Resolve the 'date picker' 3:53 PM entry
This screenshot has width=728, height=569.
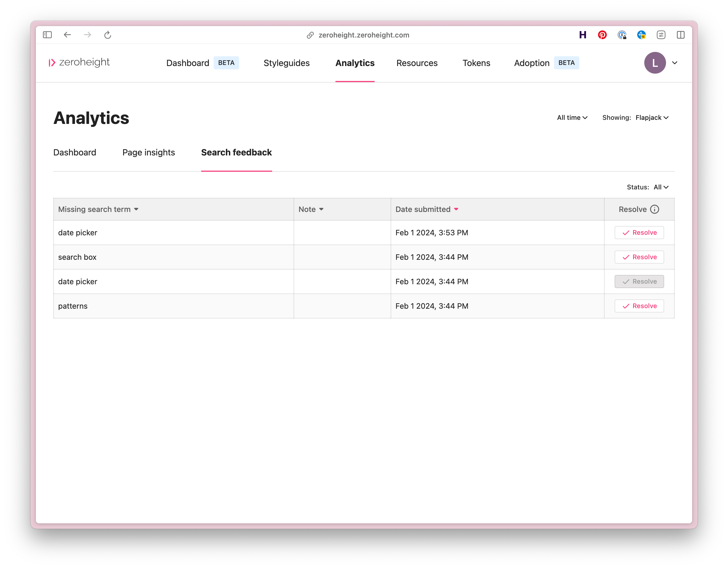pyautogui.click(x=639, y=233)
